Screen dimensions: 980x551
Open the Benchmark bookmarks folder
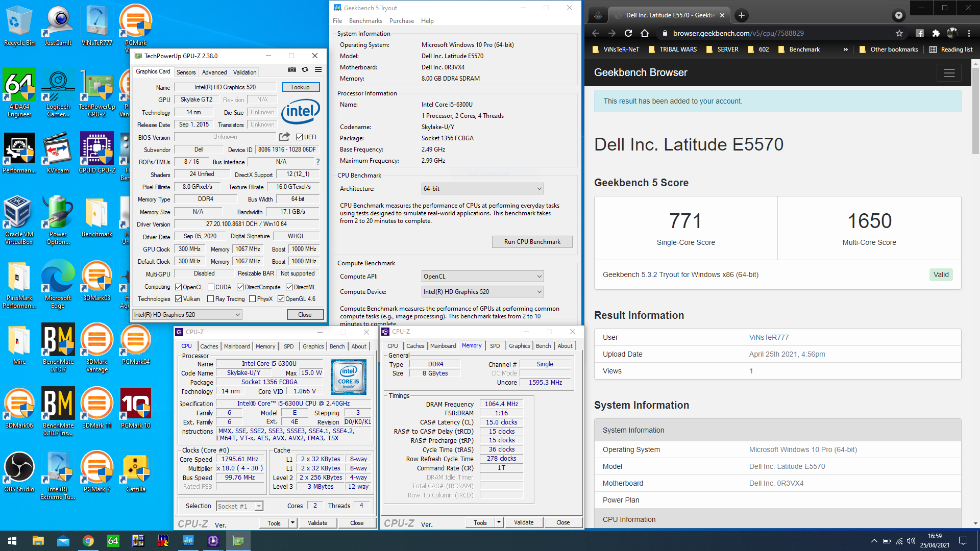click(799, 49)
